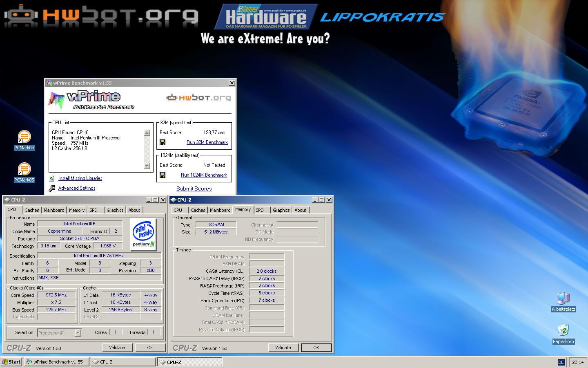This screenshot has height=368, width=588.
Task: Open the Install Missing Libraries link
Action: point(80,178)
